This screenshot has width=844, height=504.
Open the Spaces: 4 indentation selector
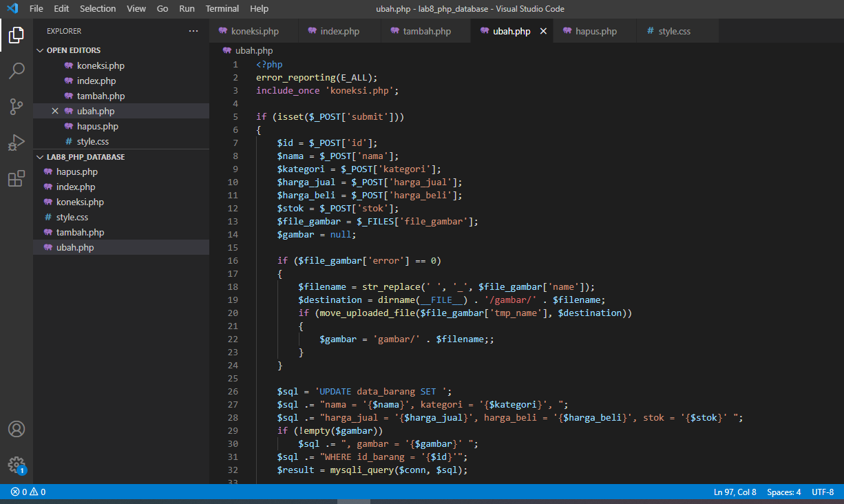783,492
